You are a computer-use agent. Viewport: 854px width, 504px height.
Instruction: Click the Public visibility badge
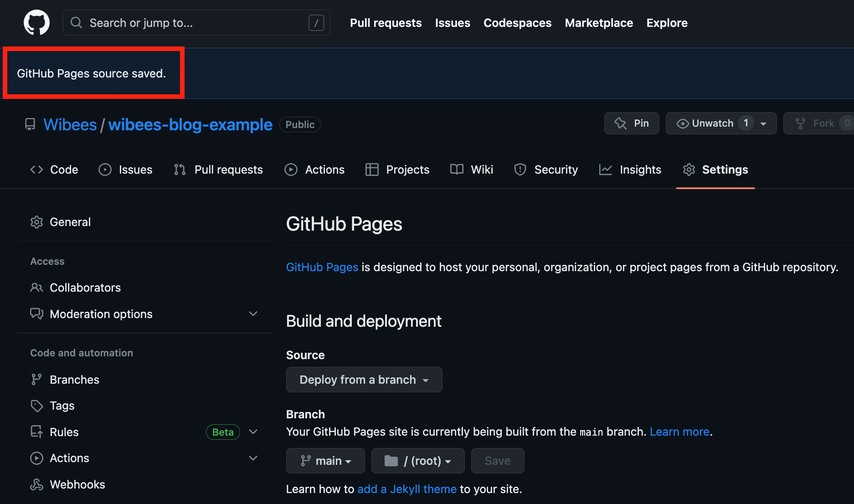[x=300, y=124]
